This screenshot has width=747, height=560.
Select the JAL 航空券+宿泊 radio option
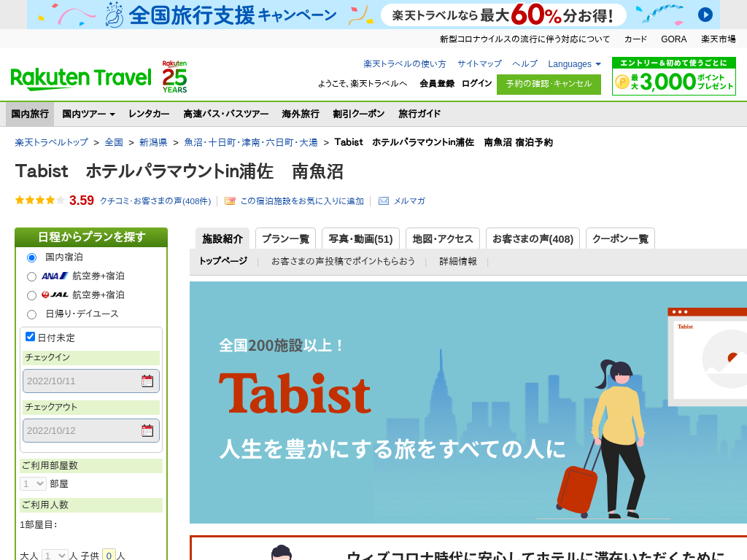[32, 296]
